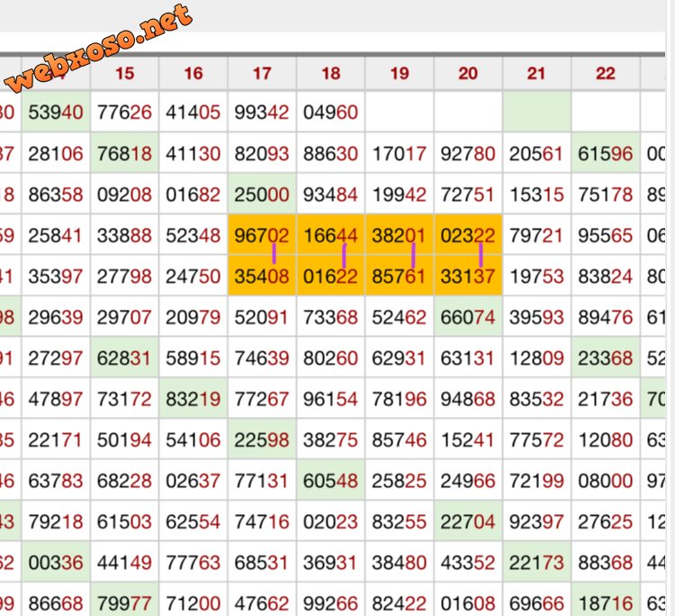Viewport: 675px width, 616px height.
Task: Click the green cell 53940
Action: tap(56, 112)
